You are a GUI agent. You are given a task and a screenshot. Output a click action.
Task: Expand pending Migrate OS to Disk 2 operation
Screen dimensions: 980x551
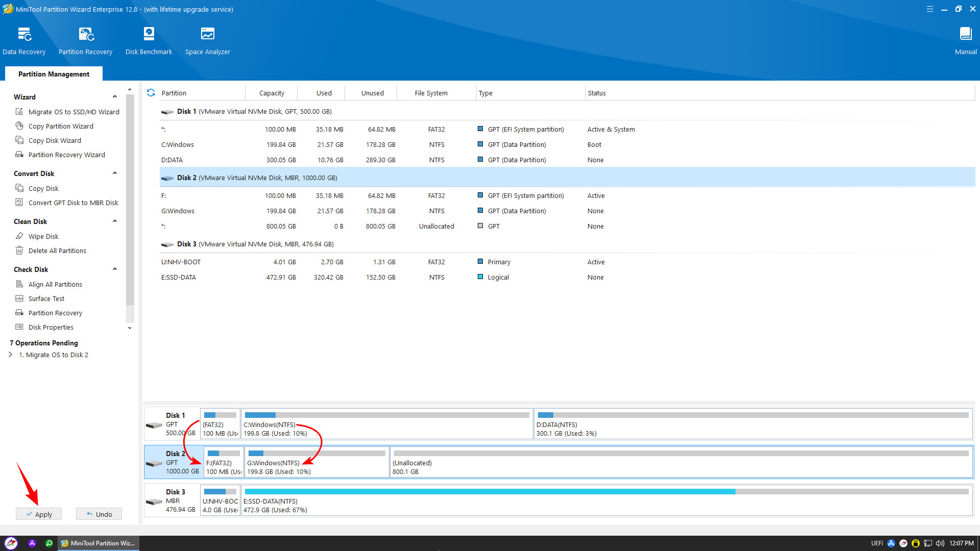coord(10,355)
